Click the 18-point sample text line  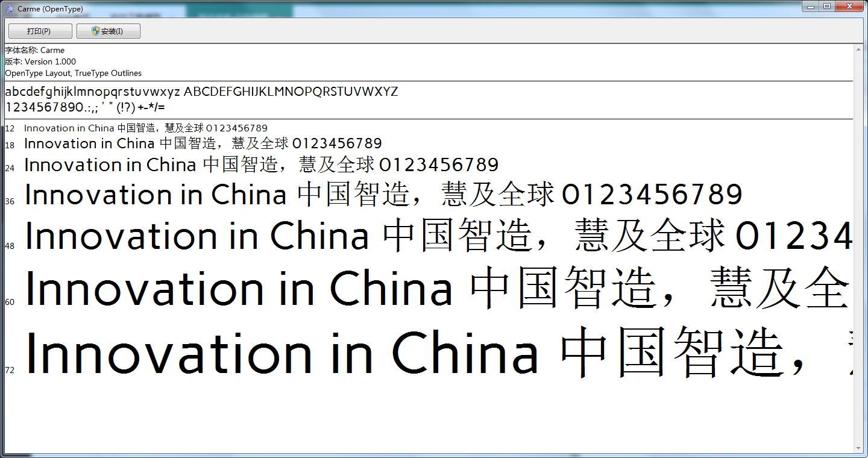click(203, 143)
